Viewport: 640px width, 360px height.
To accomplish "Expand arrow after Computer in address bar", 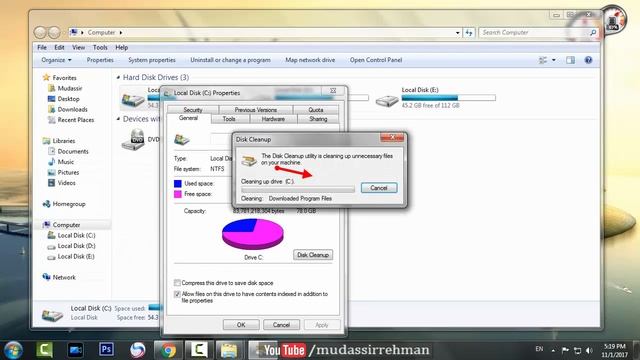I will 121,32.
